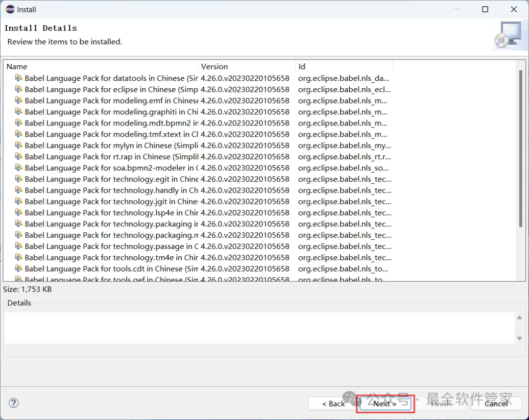The image size is (529, 420).
Task: Click the icon beside eclipse language pack
Action: tap(19, 89)
